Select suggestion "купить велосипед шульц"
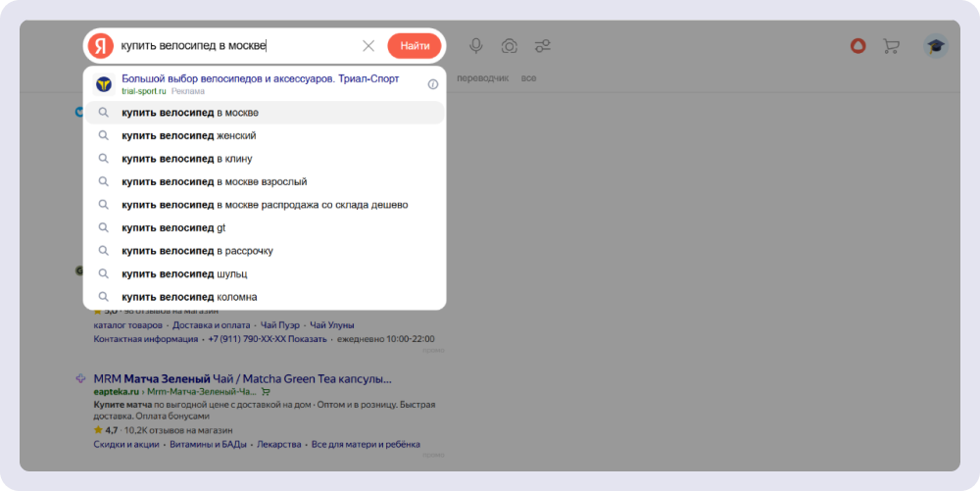 tap(184, 273)
